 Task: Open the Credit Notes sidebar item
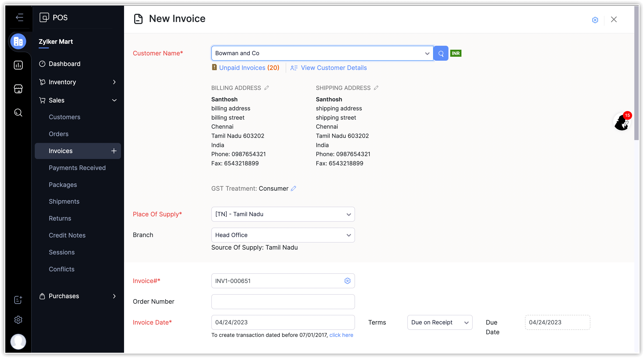click(67, 235)
